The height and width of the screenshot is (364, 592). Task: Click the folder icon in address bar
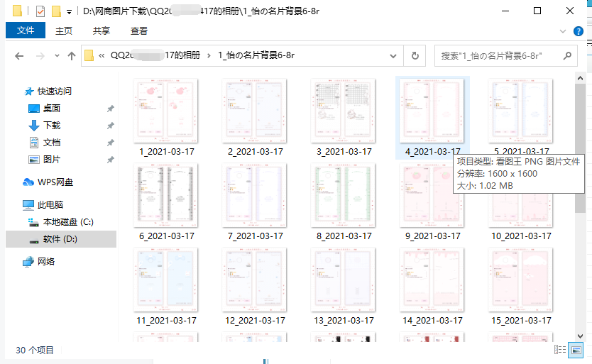coord(89,55)
